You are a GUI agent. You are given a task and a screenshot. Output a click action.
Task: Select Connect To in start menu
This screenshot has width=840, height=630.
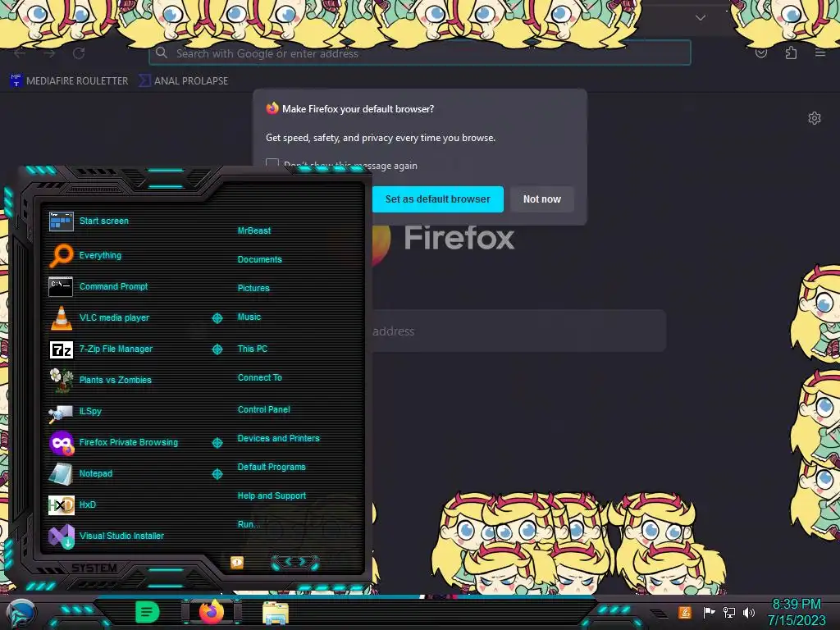[x=259, y=377]
